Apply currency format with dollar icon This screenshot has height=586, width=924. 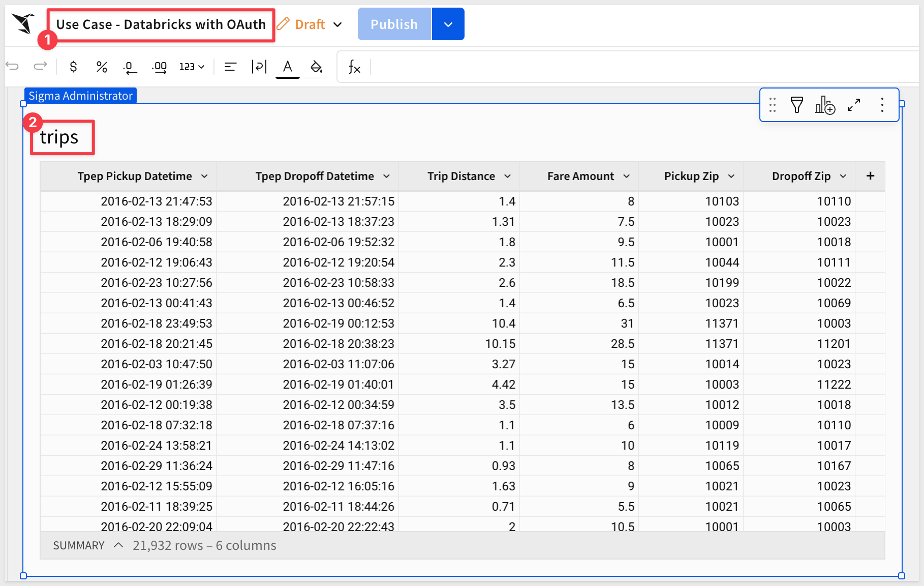(73, 67)
